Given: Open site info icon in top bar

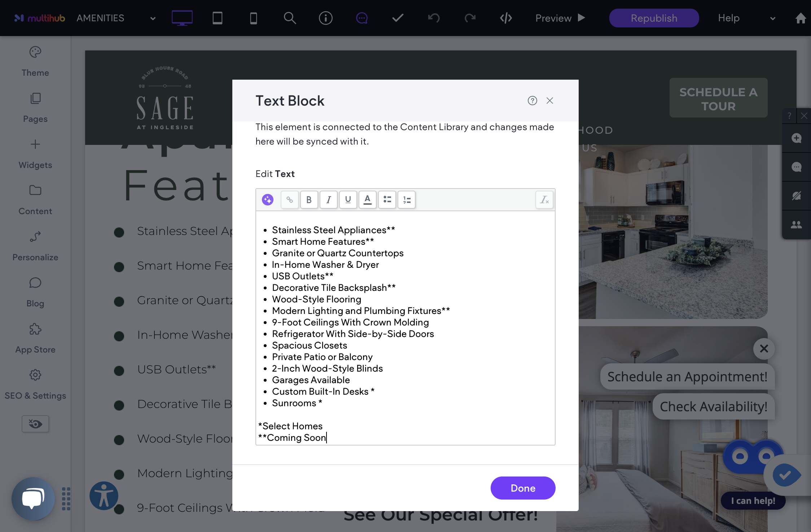Looking at the screenshot, I should click(x=326, y=18).
